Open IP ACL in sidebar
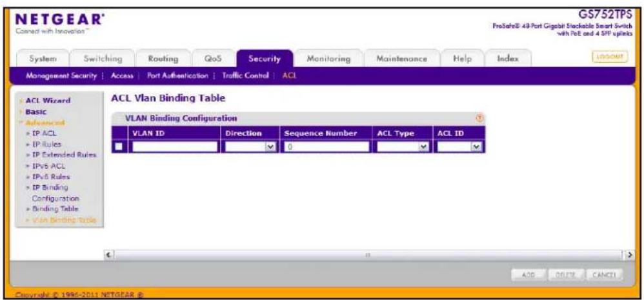644x300 pixels. [x=43, y=134]
